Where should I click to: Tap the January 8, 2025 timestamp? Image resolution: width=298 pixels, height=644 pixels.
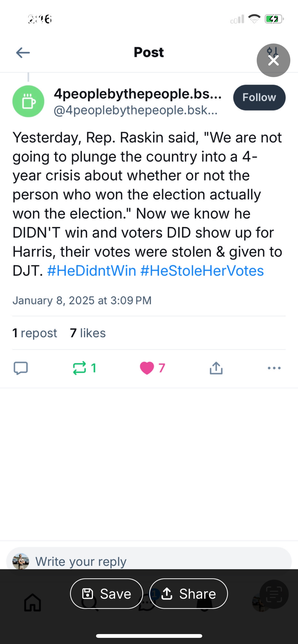82,300
